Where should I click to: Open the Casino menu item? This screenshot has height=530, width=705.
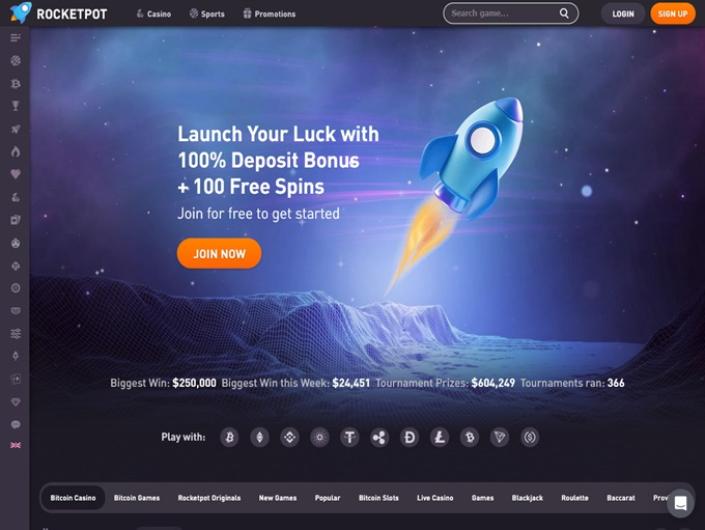153,14
